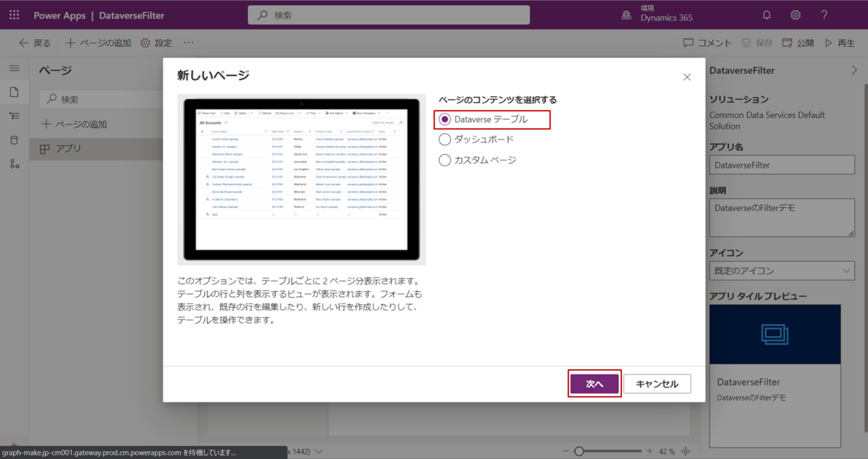Click the 公開 publish command

pyautogui.click(x=798, y=43)
